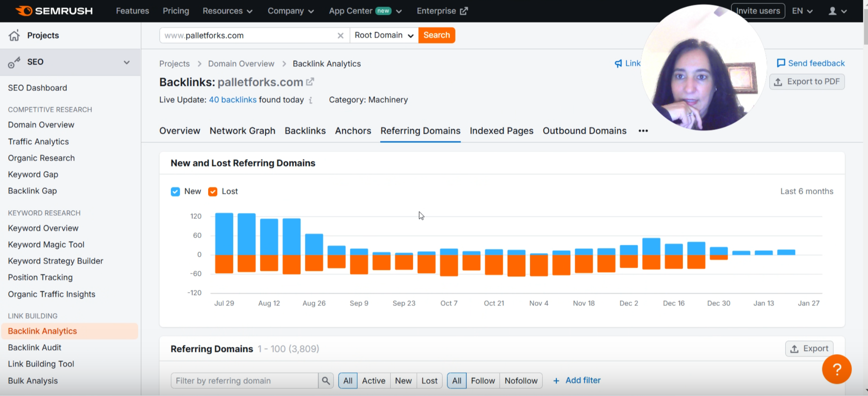Open Position Tracking in sidebar
The width and height of the screenshot is (868, 396).
click(40, 278)
